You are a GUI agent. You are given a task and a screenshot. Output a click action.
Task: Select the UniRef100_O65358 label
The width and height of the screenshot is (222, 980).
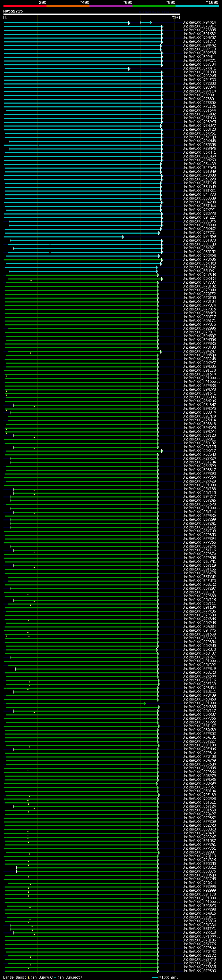199,145
